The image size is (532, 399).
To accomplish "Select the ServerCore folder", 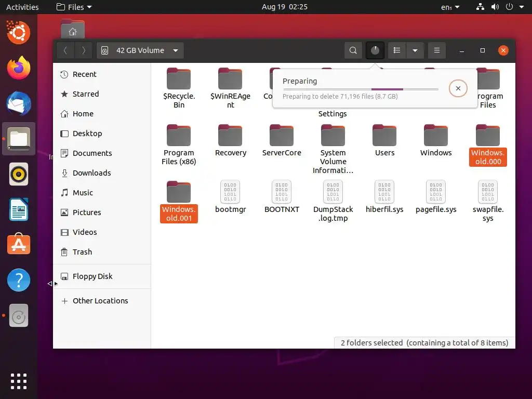I will (x=282, y=141).
